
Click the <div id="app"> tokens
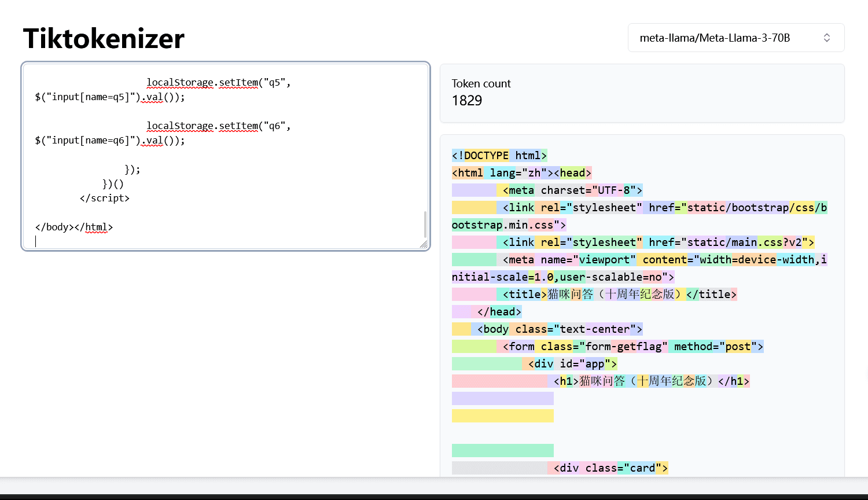(x=573, y=363)
